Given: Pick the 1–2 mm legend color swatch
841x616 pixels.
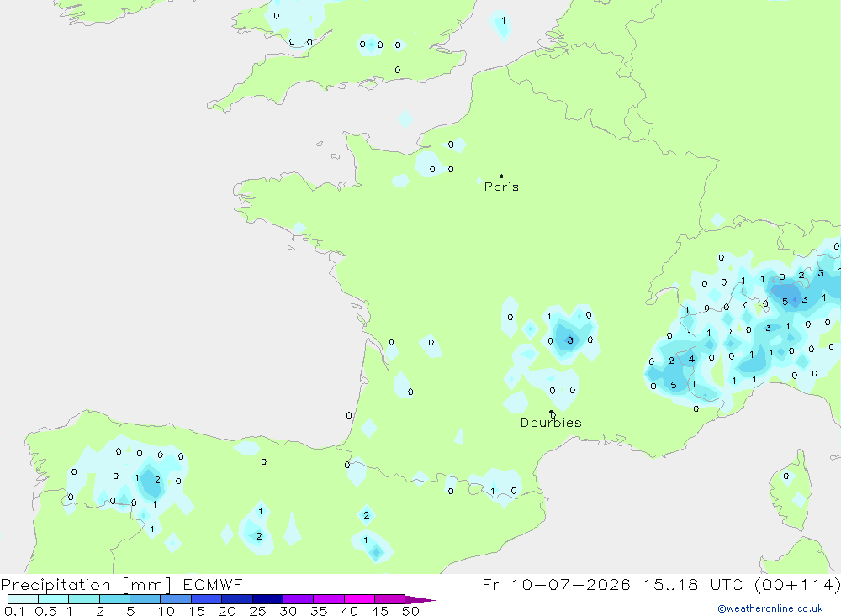Looking at the screenshot, I should (83, 599).
